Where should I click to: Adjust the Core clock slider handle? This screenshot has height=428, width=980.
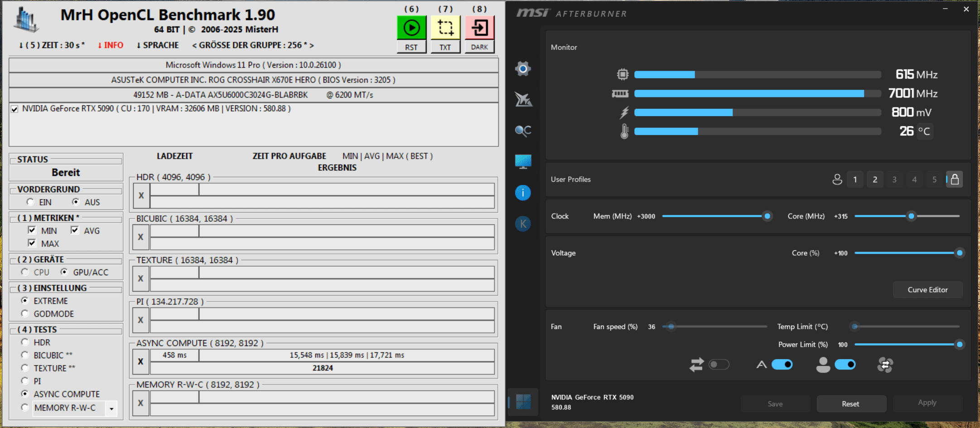coord(911,216)
